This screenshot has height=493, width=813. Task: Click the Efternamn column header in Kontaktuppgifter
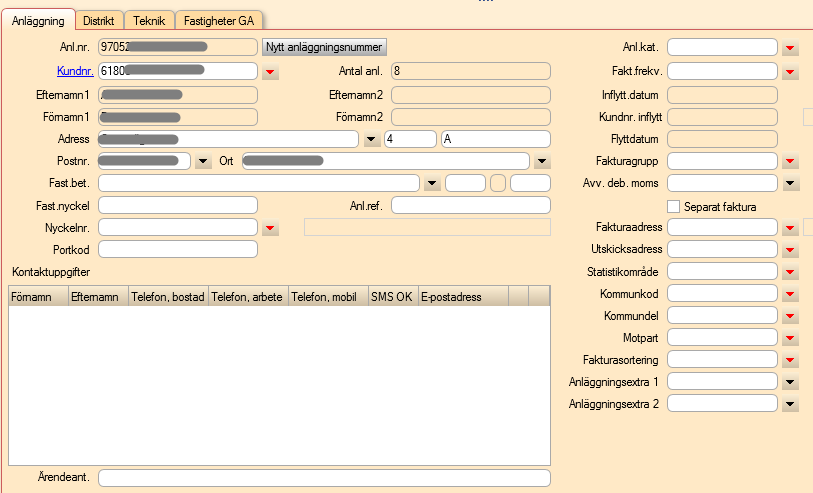(99, 297)
